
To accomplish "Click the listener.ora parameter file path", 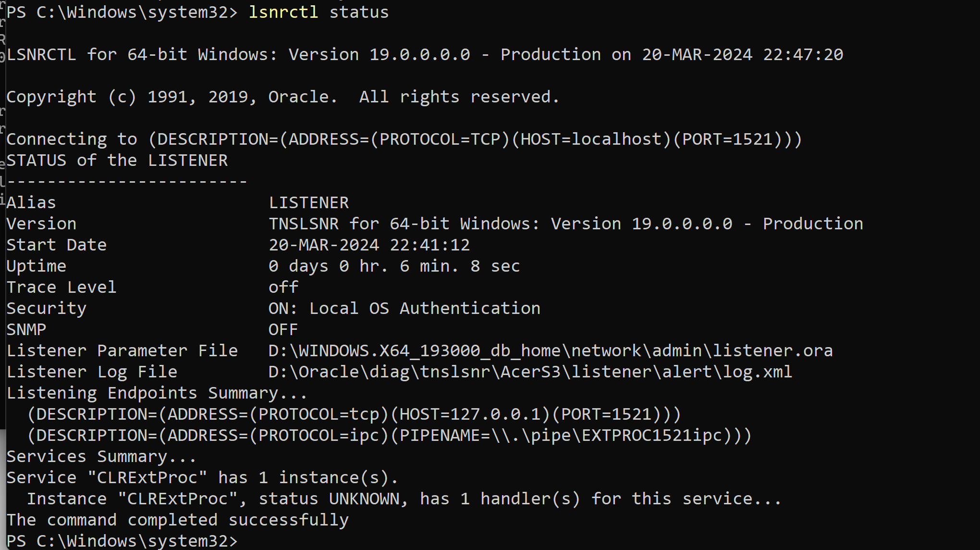I will pyautogui.click(x=550, y=351).
